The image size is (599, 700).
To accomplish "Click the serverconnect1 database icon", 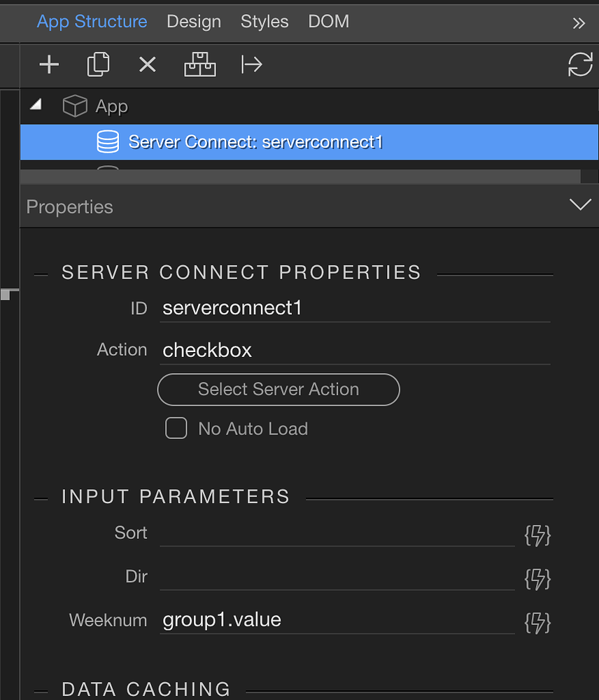I will (108, 142).
